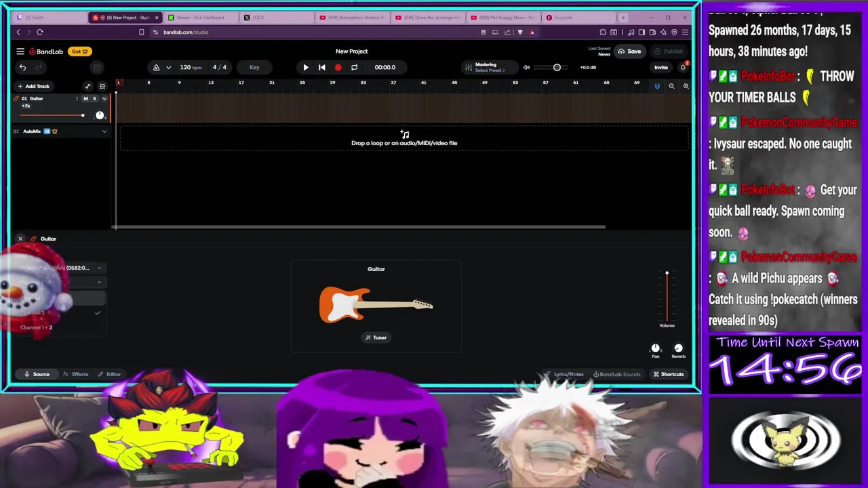This screenshot has height=488, width=868.
Task: Change the 4 / 4 time signature
Action: (x=220, y=67)
